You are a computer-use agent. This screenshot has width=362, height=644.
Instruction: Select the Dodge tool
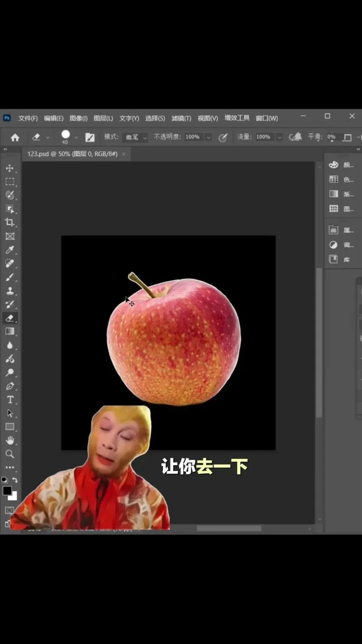tap(10, 372)
